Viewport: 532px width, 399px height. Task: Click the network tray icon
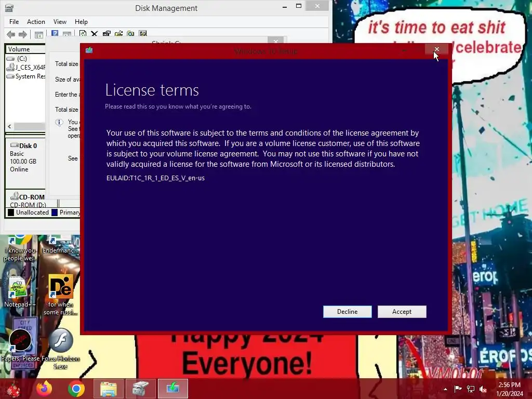(x=471, y=389)
